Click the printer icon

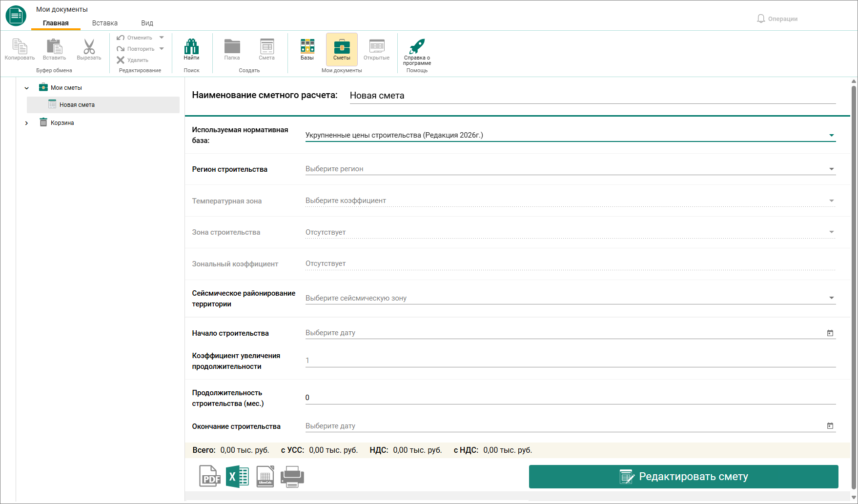point(292,477)
